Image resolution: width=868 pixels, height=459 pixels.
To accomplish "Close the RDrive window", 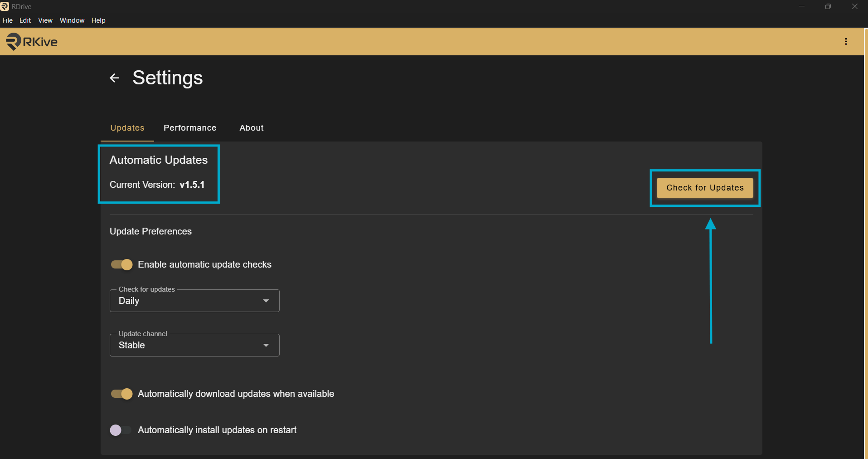I will click(855, 6).
